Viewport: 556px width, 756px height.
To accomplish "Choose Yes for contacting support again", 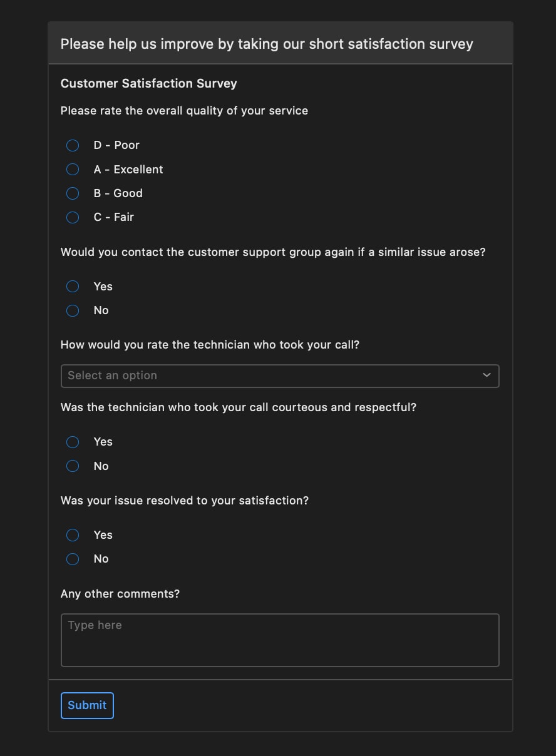I will click(x=72, y=286).
